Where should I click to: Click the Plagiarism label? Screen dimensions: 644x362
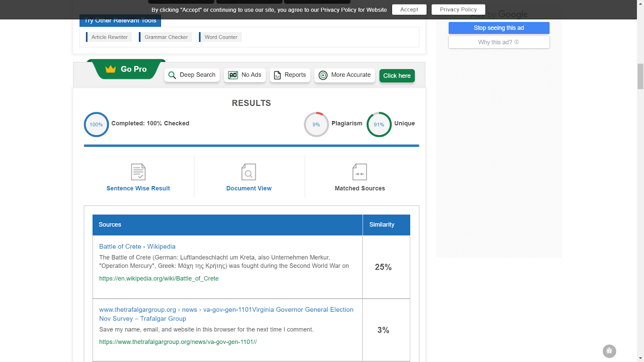click(x=347, y=123)
